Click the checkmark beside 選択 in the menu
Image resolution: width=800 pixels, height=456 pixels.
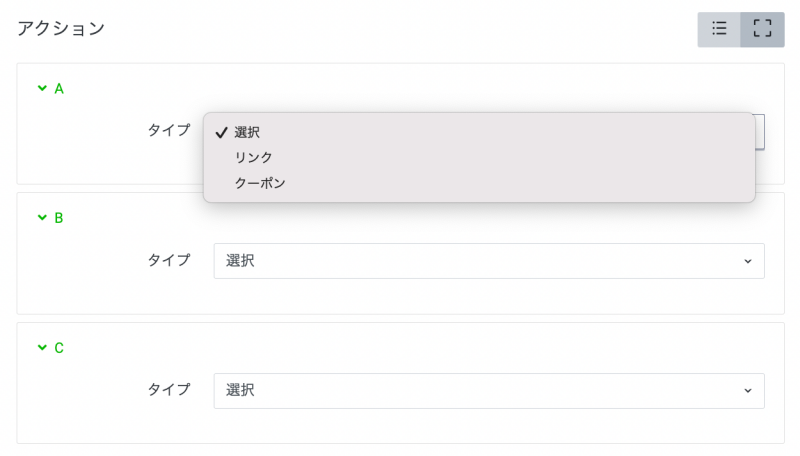click(221, 132)
